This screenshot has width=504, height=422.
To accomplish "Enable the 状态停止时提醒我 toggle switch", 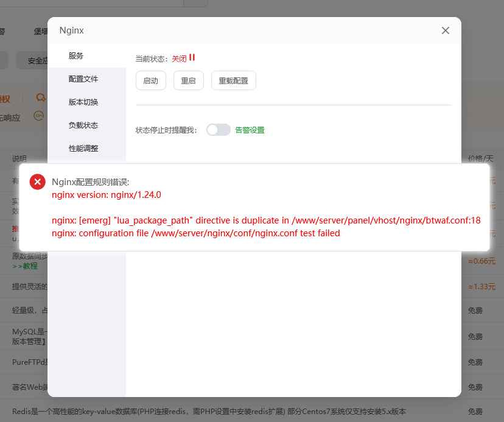I will coord(218,130).
